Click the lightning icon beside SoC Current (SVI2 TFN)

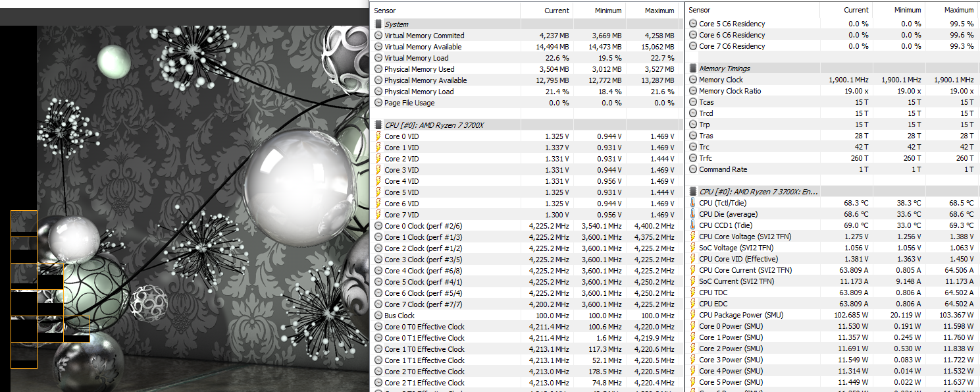pyautogui.click(x=692, y=281)
